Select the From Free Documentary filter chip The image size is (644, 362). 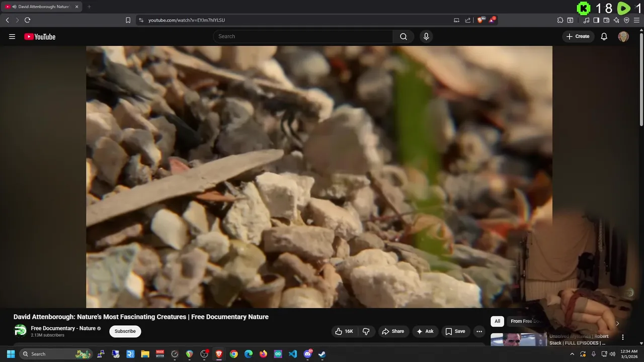point(525,321)
